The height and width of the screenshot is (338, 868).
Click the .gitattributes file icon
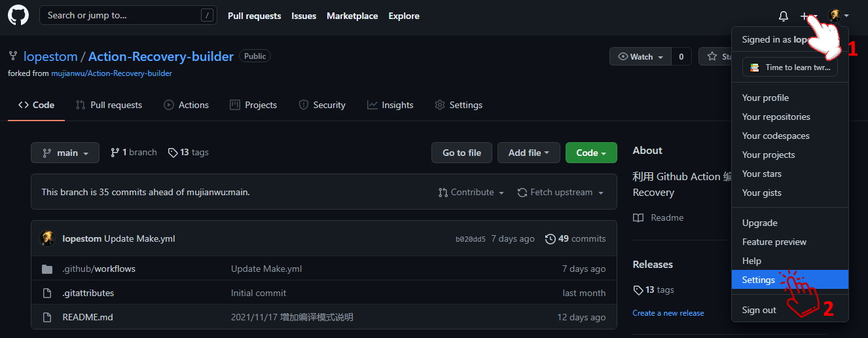coord(47,293)
